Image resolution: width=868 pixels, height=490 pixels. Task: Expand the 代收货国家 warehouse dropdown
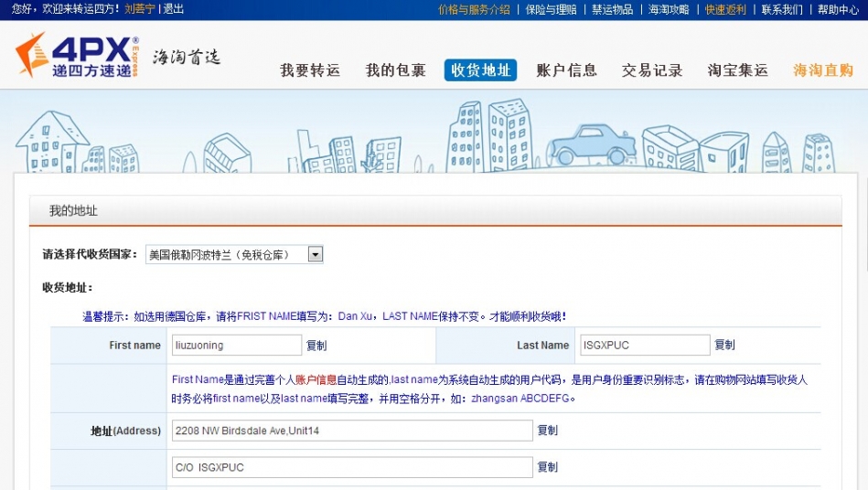[234, 254]
